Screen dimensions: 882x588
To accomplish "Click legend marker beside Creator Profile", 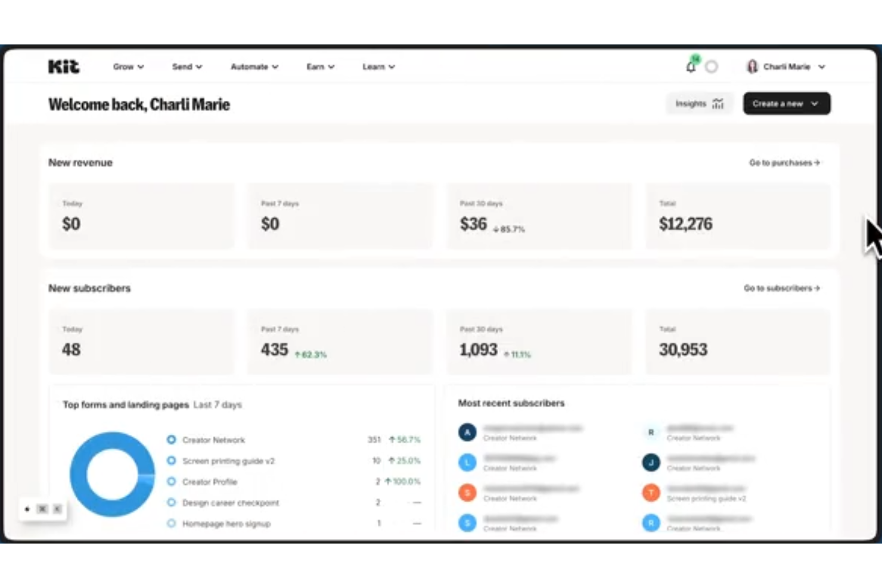I will pyautogui.click(x=171, y=481).
